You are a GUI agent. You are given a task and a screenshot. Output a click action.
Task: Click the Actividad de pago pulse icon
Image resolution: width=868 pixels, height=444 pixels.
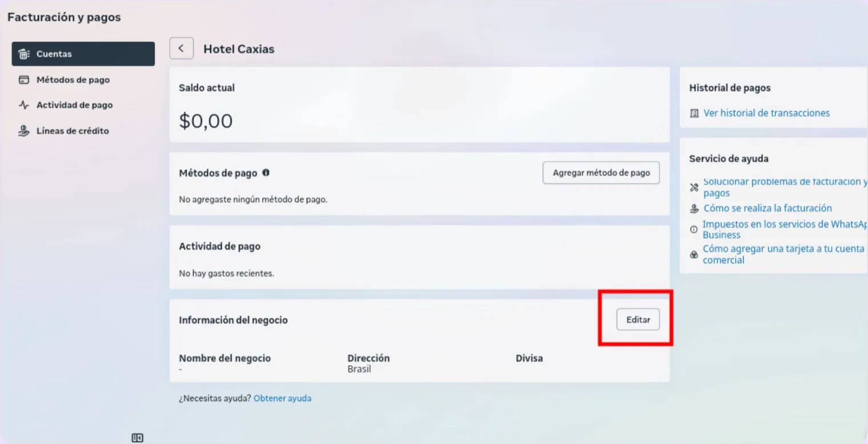pyautogui.click(x=23, y=105)
